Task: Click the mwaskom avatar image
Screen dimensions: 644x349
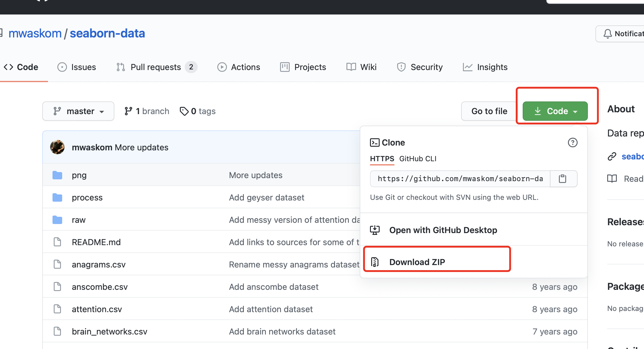Action: click(57, 147)
